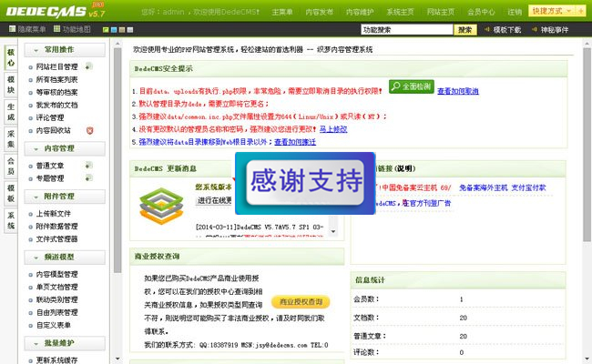Go to 系统主页 in the top navigation
The height and width of the screenshot is (364, 592).
[x=400, y=12]
